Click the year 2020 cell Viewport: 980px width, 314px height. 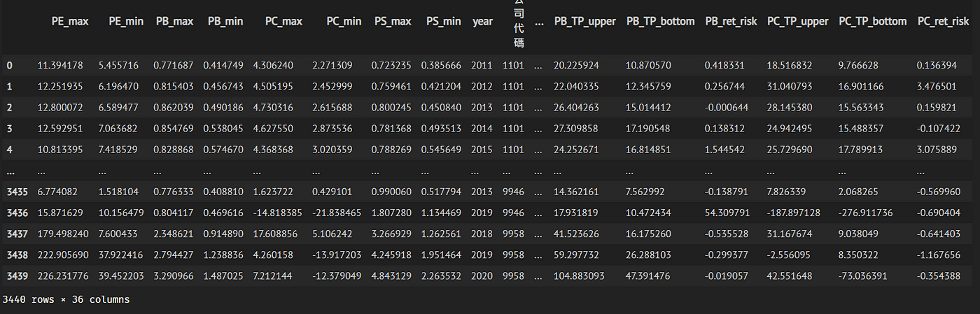pyautogui.click(x=482, y=276)
